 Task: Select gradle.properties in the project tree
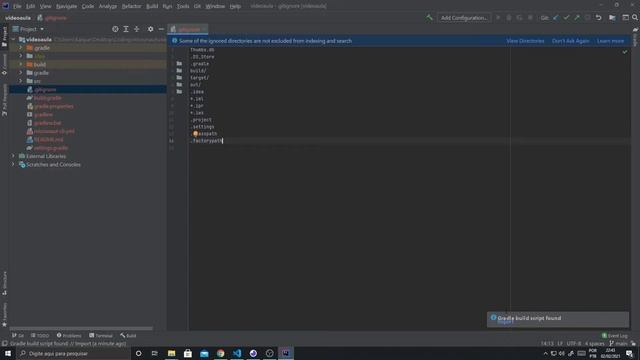[x=53, y=106]
